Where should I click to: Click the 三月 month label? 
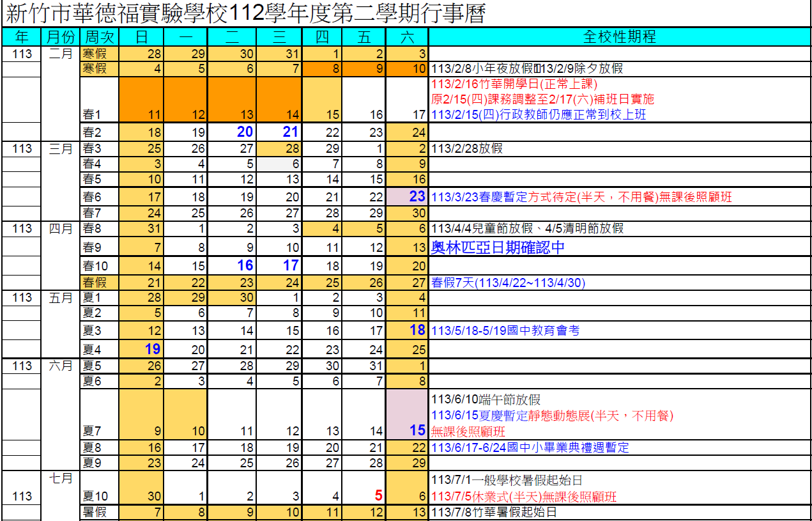(61, 148)
